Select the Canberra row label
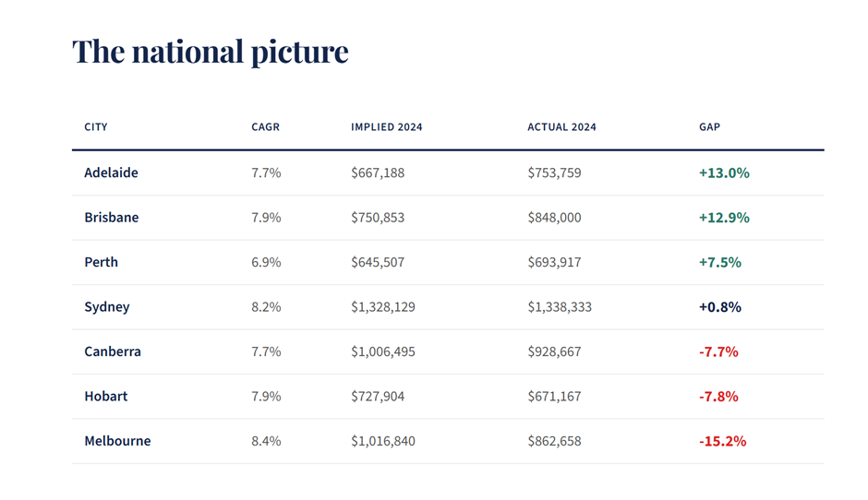The height and width of the screenshot is (500, 868). 112,351
